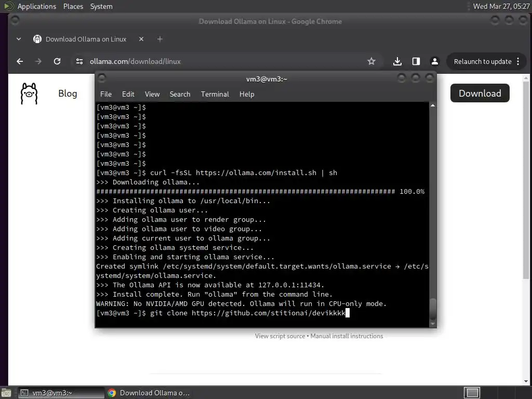The height and width of the screenshot is (399, 532).
Task: Click the WARNING No NVIDIA/AMD GPU line
Action: [x=241, y=303]
